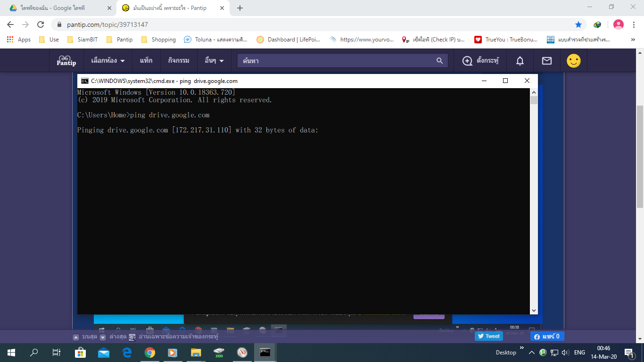Image resolution: width=644 pixels, height=362 pixels.
Task: Toggle อ่านเฉพาะข้อความเจ้าของกระทู้ filter
Action: pyautogui.click(x=173, y=337)
